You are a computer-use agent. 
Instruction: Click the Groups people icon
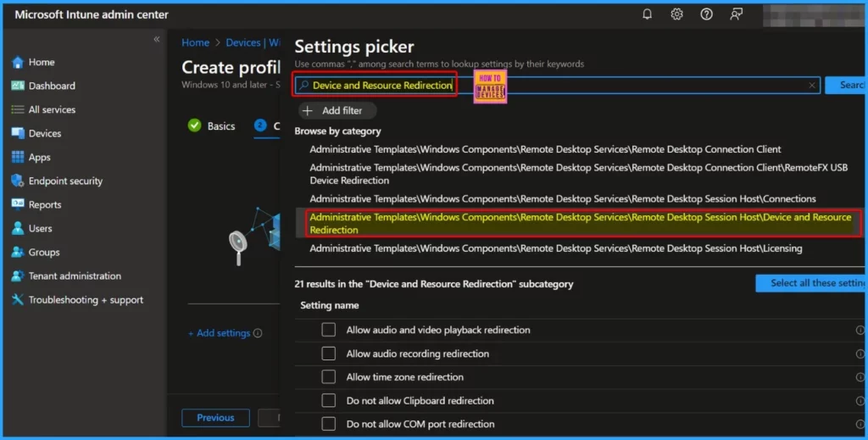[18, 252]
